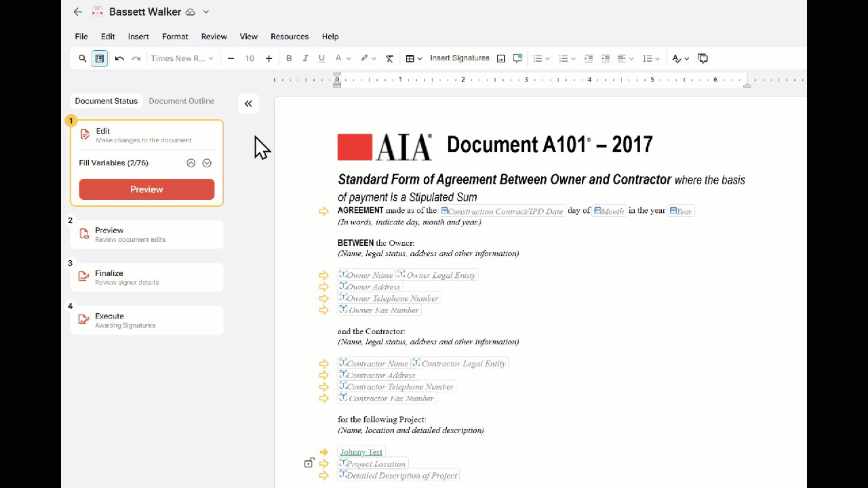Open the numbered list dropdown
The width and height of the screenshot is (868, 488).
click(x=566, y=59)
